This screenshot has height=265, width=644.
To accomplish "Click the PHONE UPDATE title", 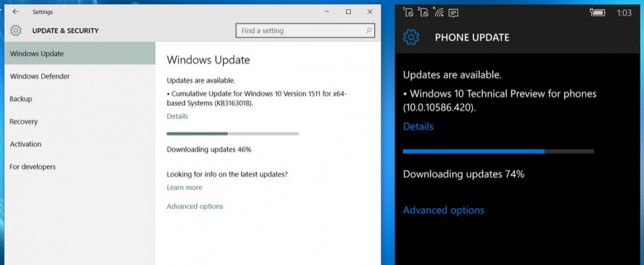I will pyautogui.click(x=472, y=38).
